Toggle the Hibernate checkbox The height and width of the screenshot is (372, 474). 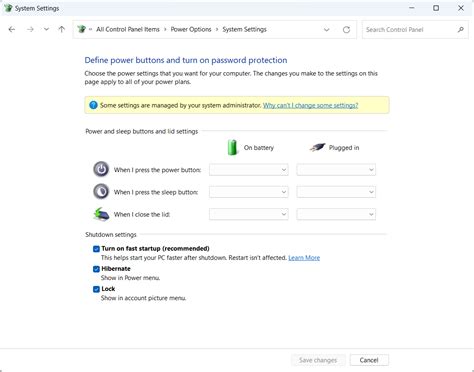[96, 269]
